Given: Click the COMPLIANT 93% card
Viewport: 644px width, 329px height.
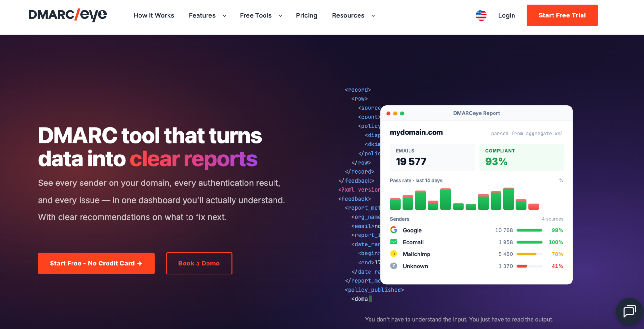Looking at the screenshot, I should [522, 157].
